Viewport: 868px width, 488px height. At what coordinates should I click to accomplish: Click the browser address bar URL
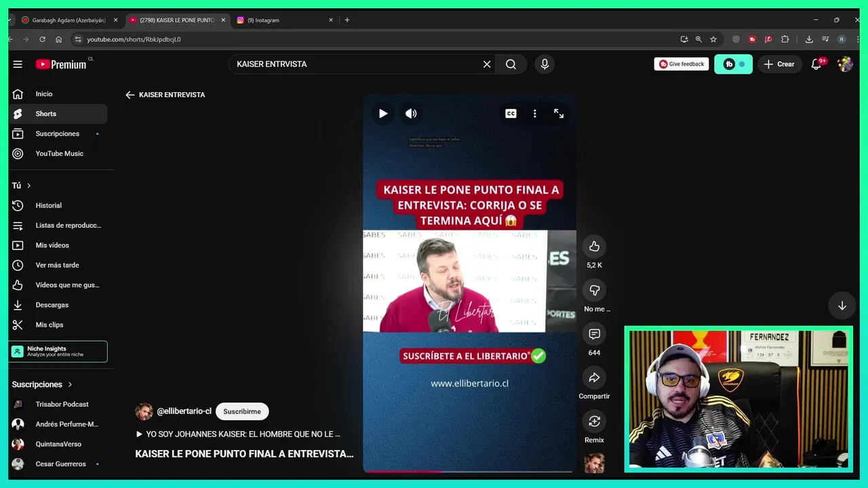pos(134,39)
